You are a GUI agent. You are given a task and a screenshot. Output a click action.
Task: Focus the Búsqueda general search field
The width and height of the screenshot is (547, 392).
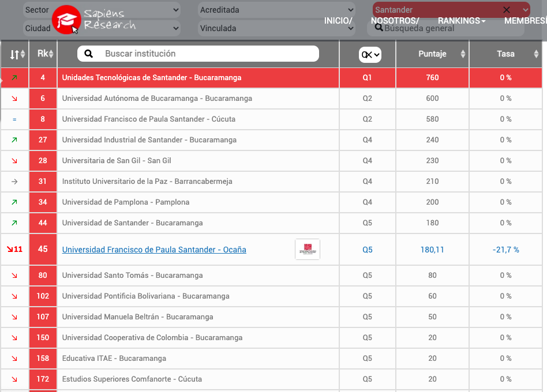(x=446, y=28)
